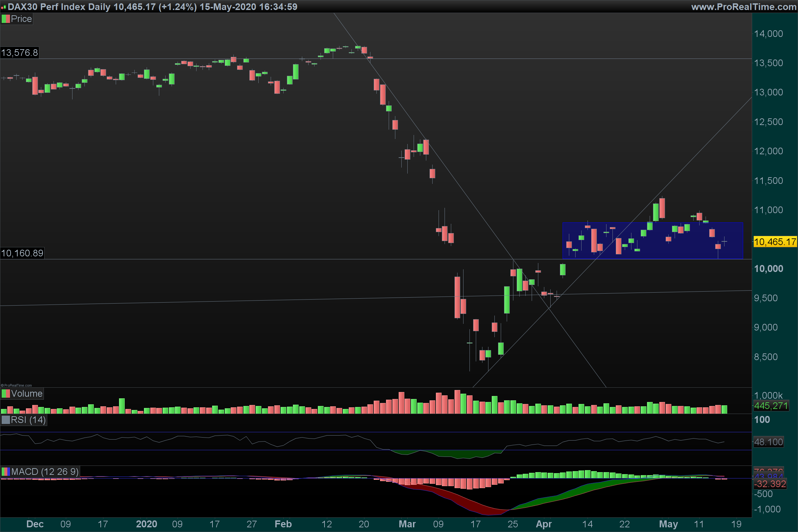Viewport: 798px width, 532px height.
Task: Click the RSI (14) panel label text
Action: (x=28, y=420)
